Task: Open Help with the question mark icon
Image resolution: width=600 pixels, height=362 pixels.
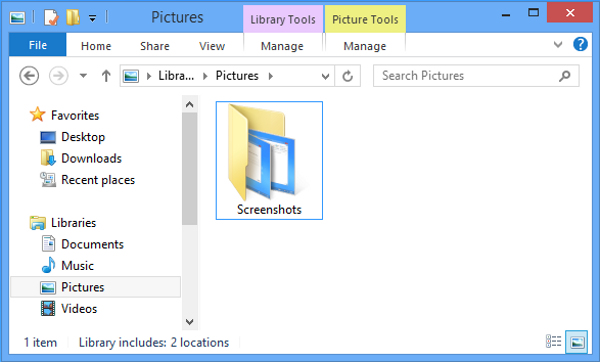Action: pos(580,44)
